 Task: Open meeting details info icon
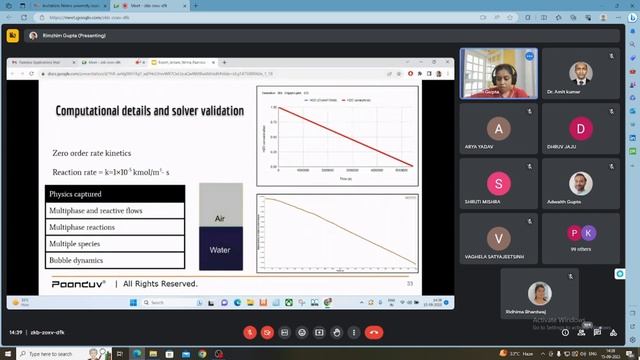[x=565, y=333]
